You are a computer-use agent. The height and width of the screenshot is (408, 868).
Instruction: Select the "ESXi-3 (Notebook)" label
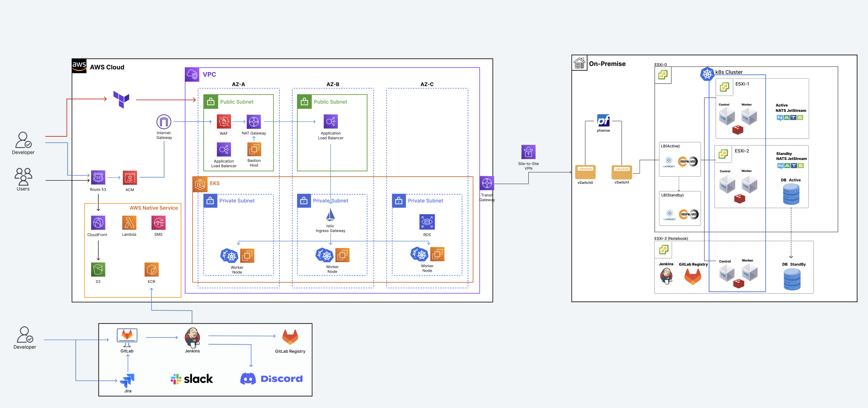(671, 238)
